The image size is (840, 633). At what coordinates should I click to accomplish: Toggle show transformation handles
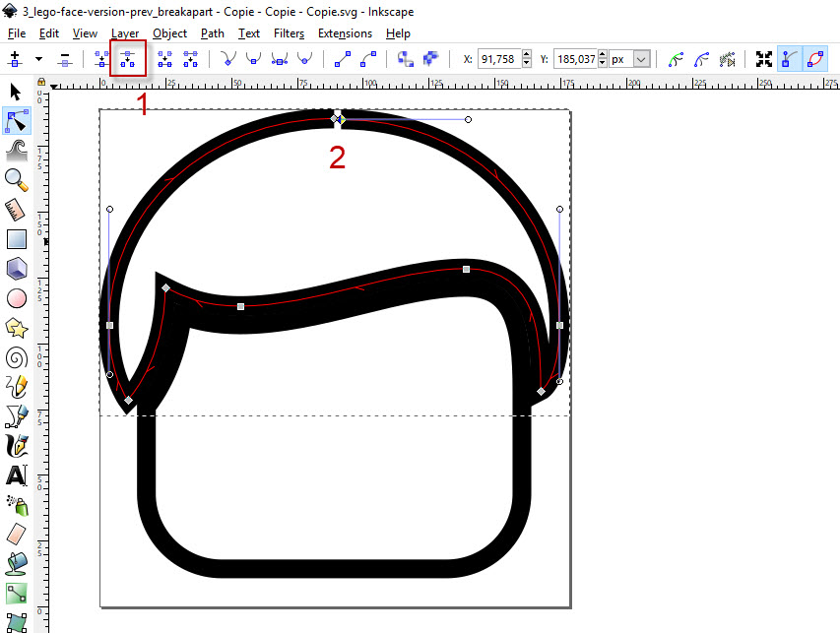click(764, 59)
